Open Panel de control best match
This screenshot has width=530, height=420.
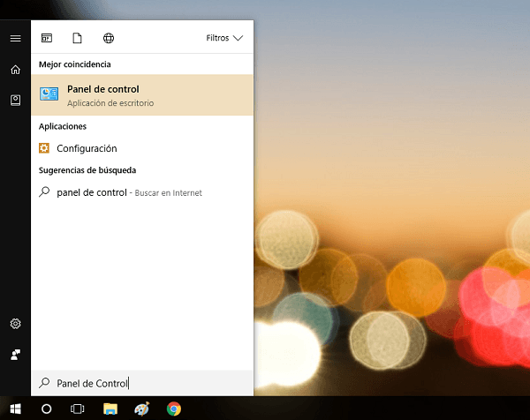click(x=142, y=95)
